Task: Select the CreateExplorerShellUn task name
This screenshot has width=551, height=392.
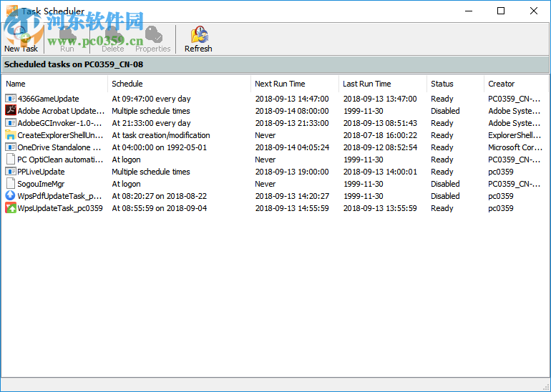Action: pyautogui.click(x=60, y=135)
